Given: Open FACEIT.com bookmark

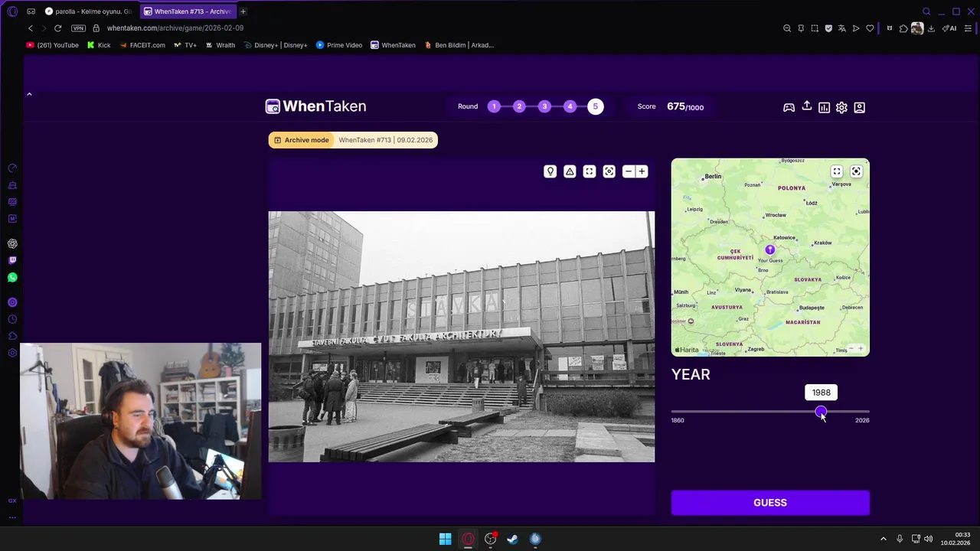Looking at the screenshot, I should [x=142, y=45].
